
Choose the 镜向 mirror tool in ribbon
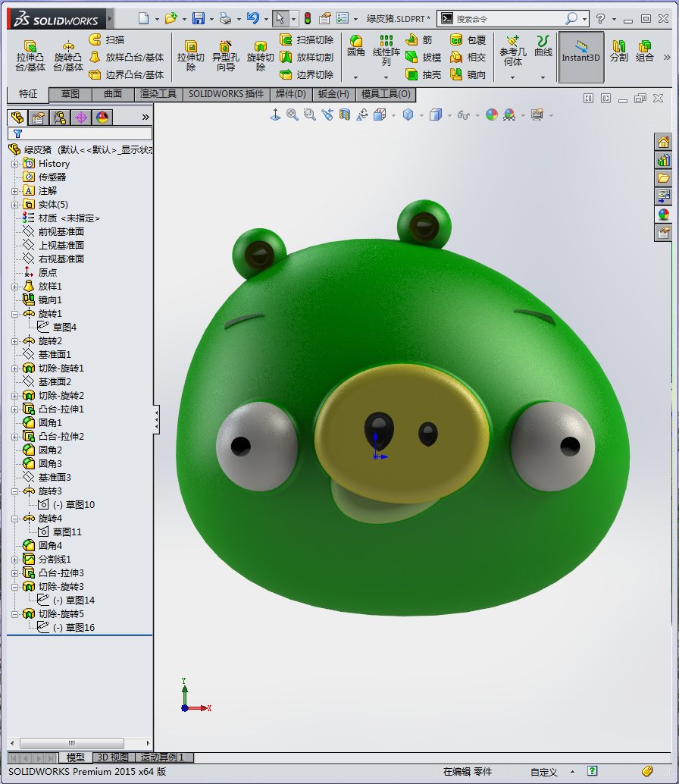click(x=468, y=74)
